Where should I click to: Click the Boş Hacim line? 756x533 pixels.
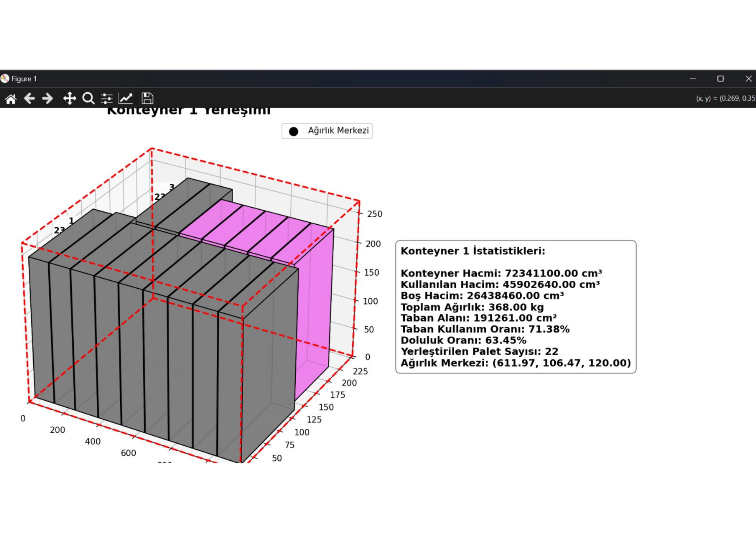click(x=482, y=295)
